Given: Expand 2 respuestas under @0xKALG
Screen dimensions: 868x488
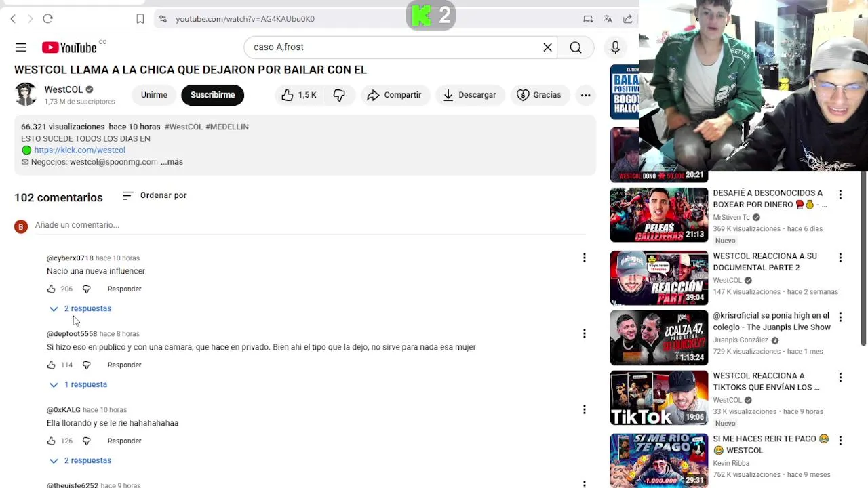Looking at the screenshot, I should 80,461.
